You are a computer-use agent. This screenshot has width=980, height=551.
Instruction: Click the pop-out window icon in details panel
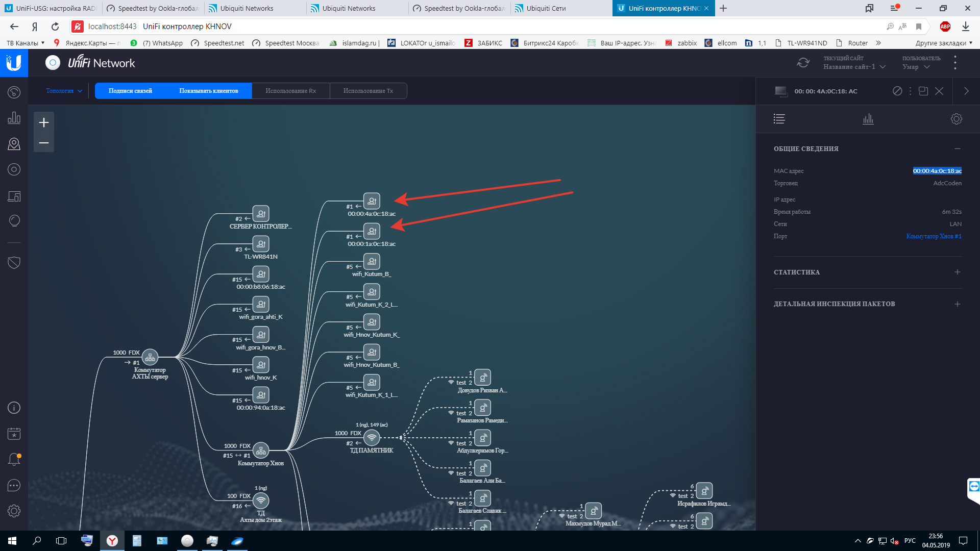coord(923,91)
